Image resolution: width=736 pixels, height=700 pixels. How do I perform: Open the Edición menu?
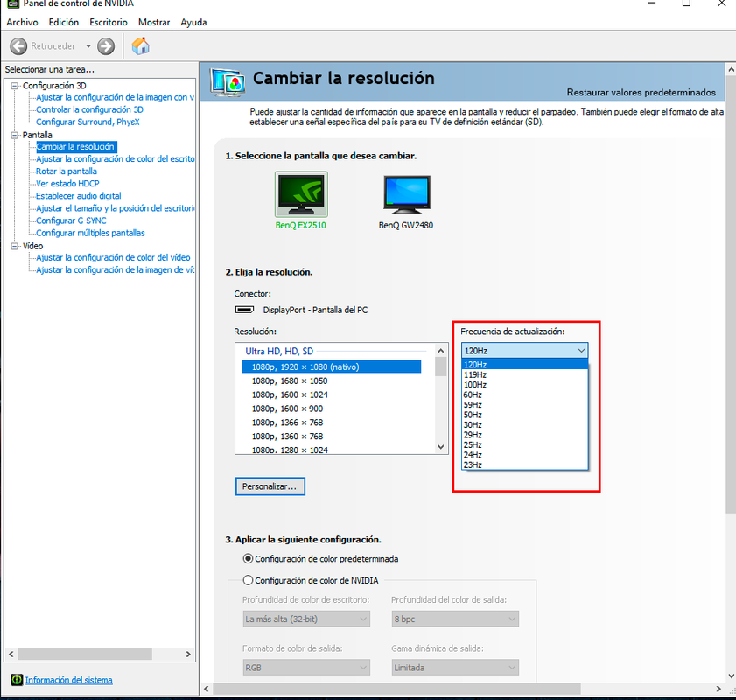point(64,22)
